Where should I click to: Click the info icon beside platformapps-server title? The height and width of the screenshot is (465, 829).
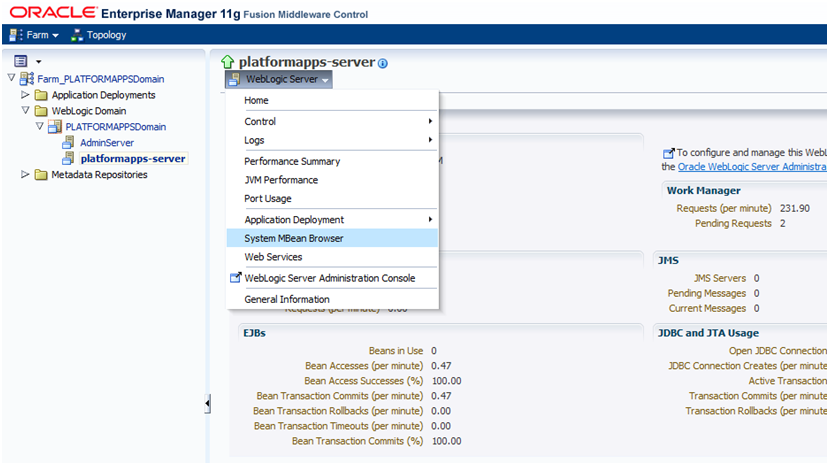383,63
